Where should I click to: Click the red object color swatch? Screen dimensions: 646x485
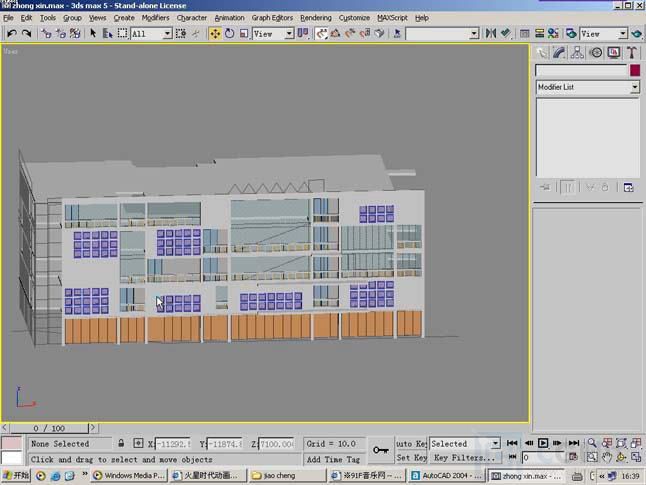coord(635,70)
